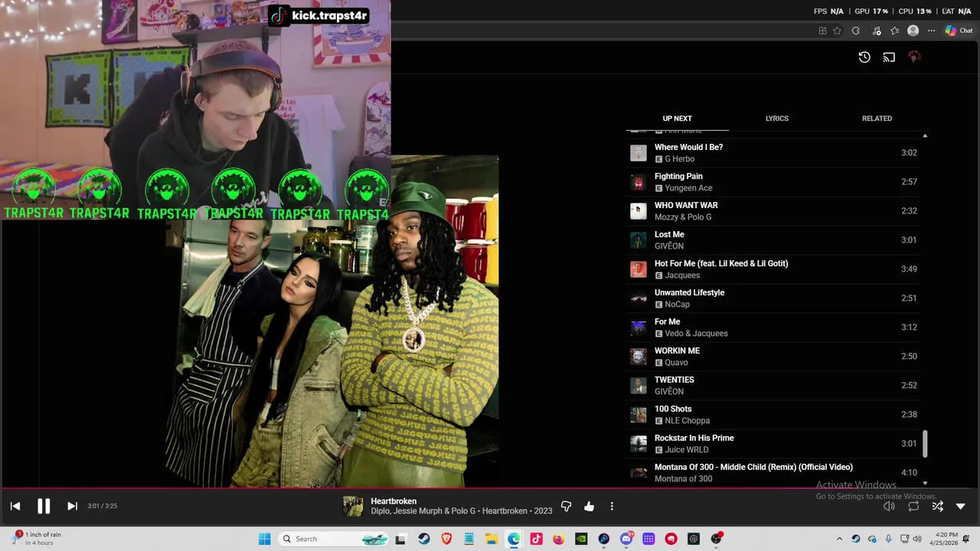980x551 pixels.
Task: Play 'TWENTIES' by GIVĒON
Action: click(773, 386)
